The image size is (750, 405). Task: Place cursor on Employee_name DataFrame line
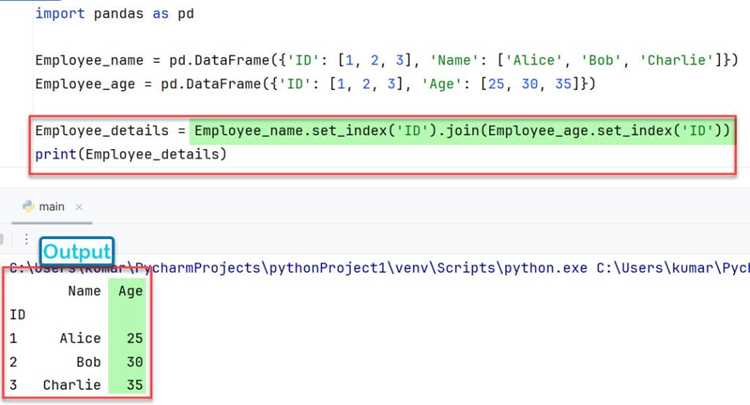[x=386, y=60]
